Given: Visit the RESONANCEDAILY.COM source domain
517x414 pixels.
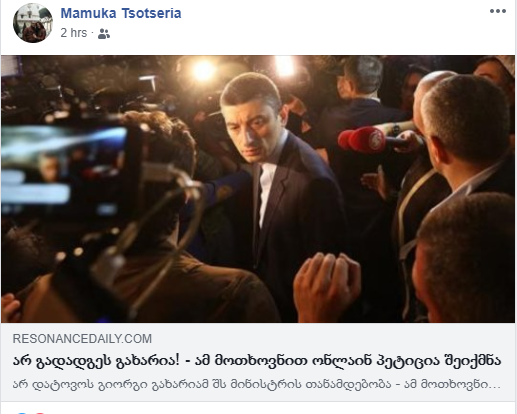Looking at the screenshot, I should 82,339.
